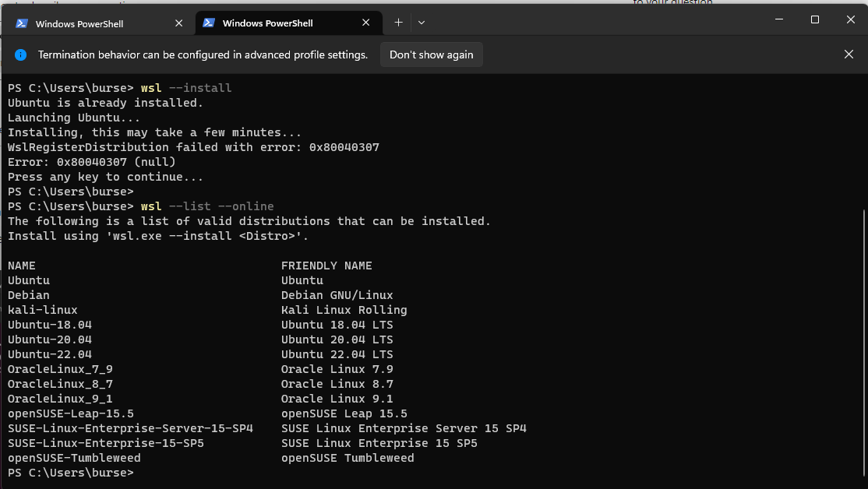Click SUSE-Linux-Enterprise-Server-15-SP4 name
The height and width of the screenshot is (489, 868).
(130, 428)
